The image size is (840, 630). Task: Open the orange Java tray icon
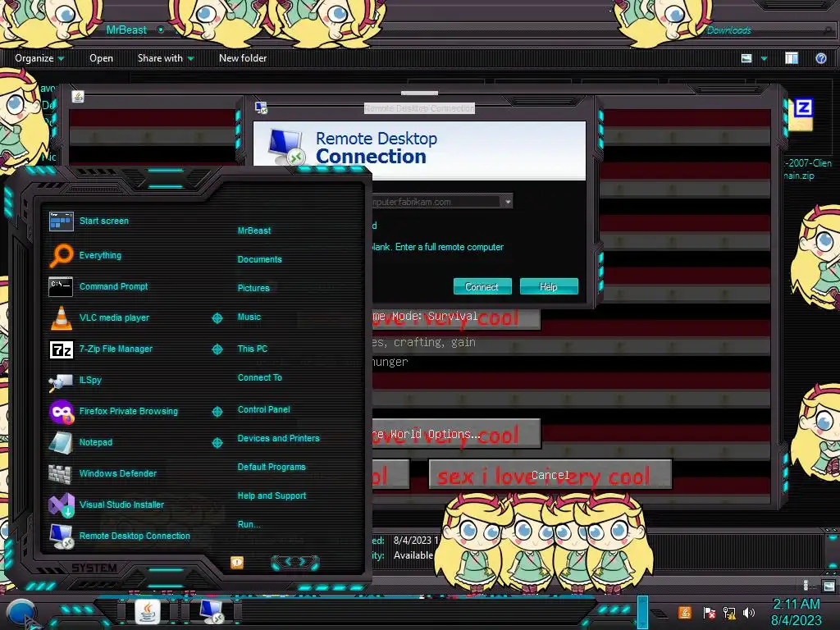[x=684, y=612]
